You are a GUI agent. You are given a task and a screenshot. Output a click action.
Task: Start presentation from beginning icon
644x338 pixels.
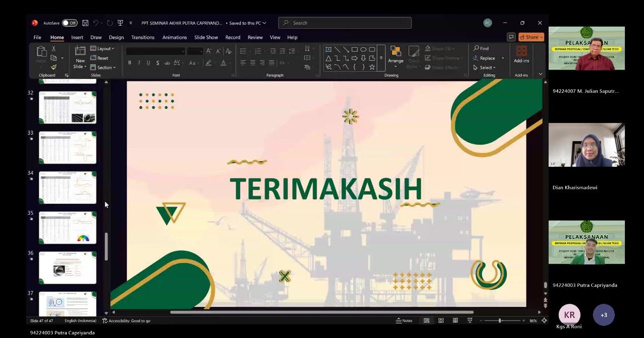pos(120,23)
